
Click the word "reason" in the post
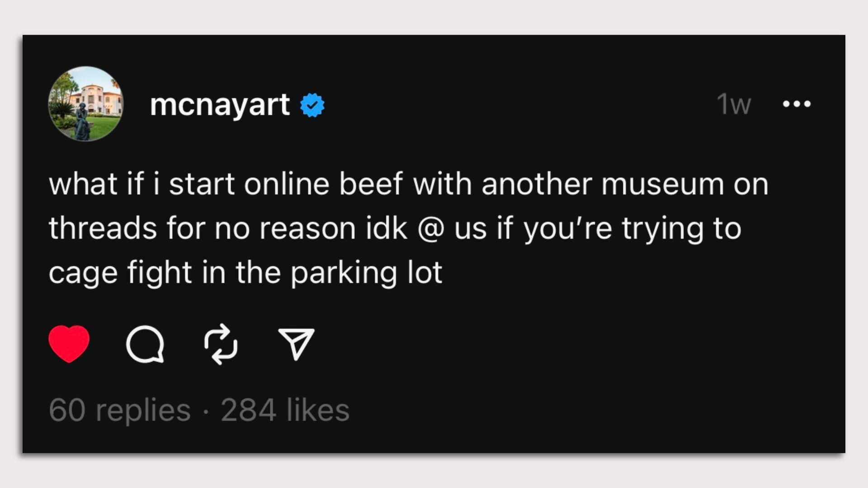(307, 229)
